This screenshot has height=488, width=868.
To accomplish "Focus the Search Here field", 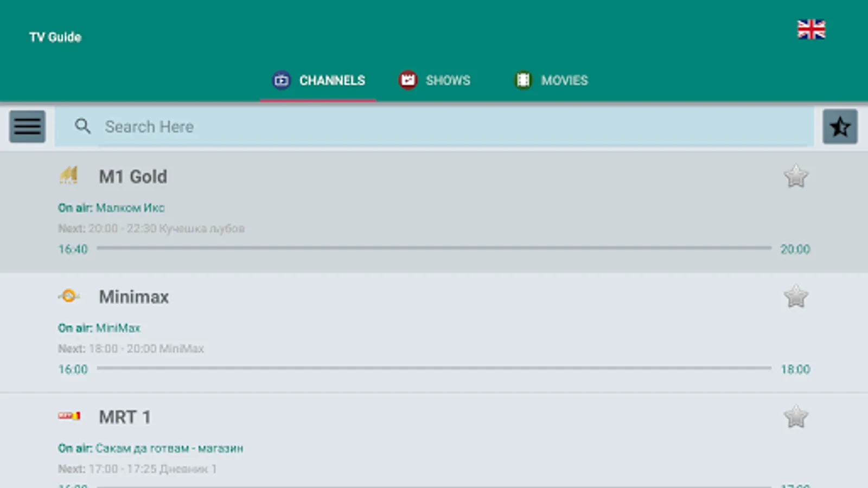I will coord(434,126).
